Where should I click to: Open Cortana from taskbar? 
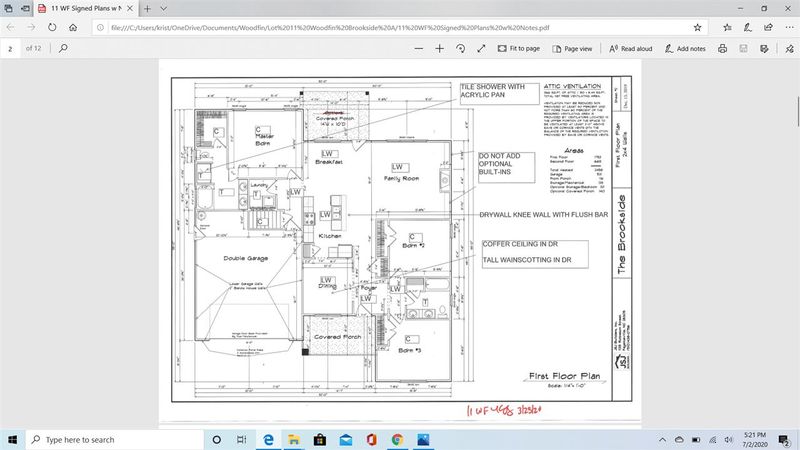point(216,439)
